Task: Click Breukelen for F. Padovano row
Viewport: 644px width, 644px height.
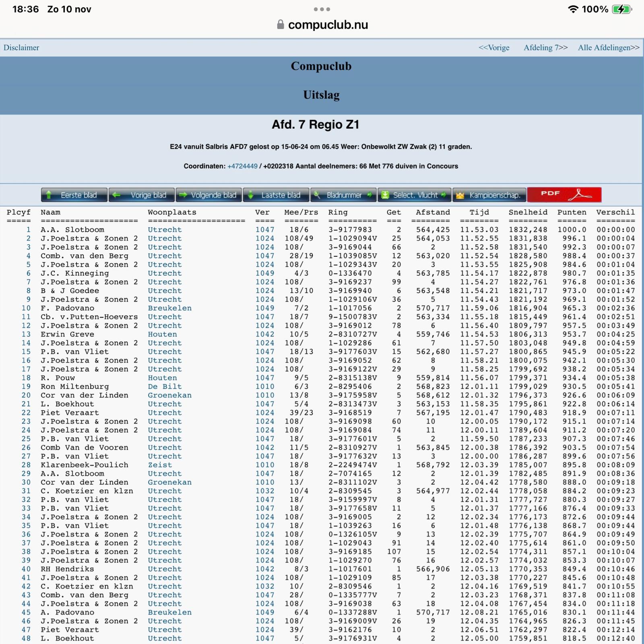Action: pos(169,308)
